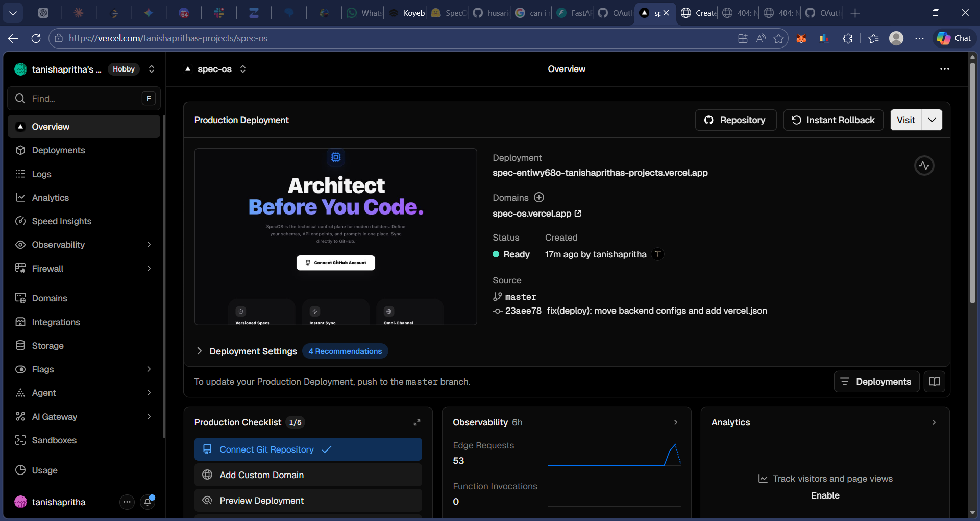Open the Copilot Chat button

954,38
